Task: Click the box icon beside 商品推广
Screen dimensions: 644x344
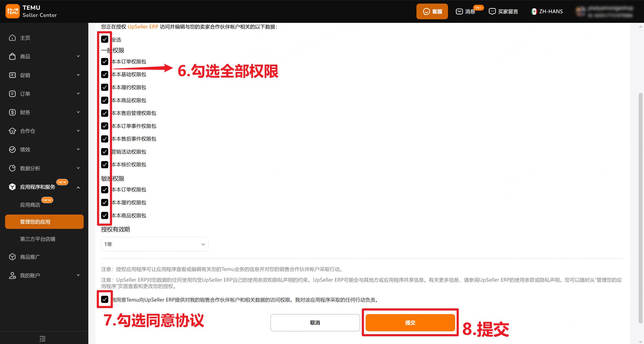Action: [x=12, y=257]
